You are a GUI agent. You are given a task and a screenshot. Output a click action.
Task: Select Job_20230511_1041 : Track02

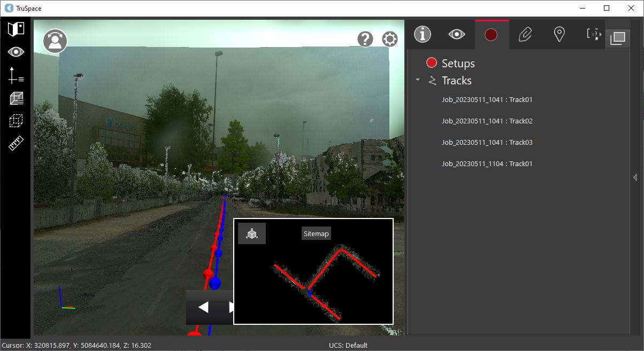pyautogui.click(x=487, y=121)
